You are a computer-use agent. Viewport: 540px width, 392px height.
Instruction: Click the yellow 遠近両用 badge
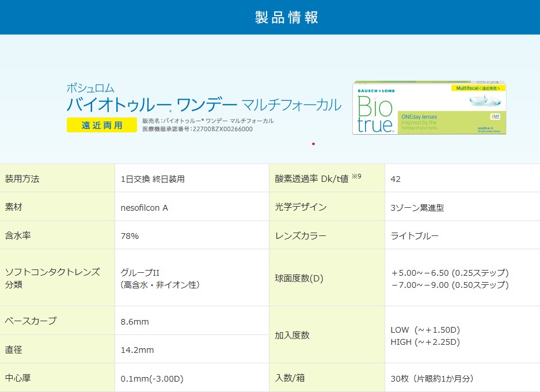pos(102,125)
